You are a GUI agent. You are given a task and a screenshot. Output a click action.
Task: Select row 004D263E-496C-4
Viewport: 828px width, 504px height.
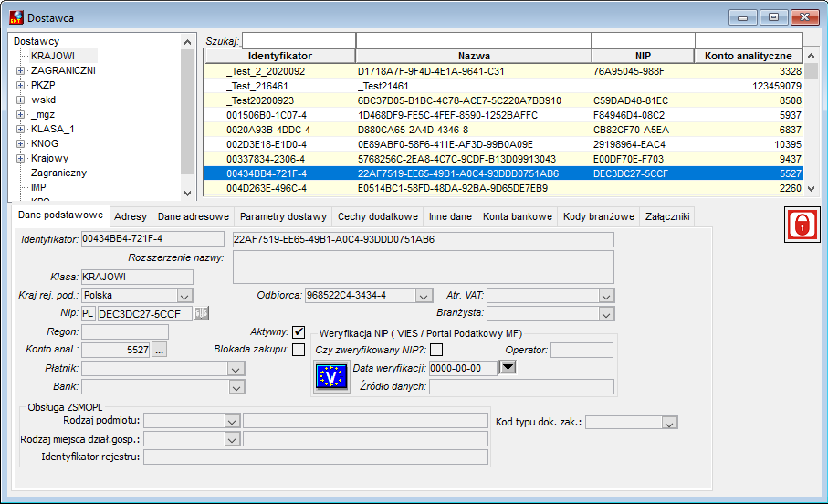coord(504,188)
